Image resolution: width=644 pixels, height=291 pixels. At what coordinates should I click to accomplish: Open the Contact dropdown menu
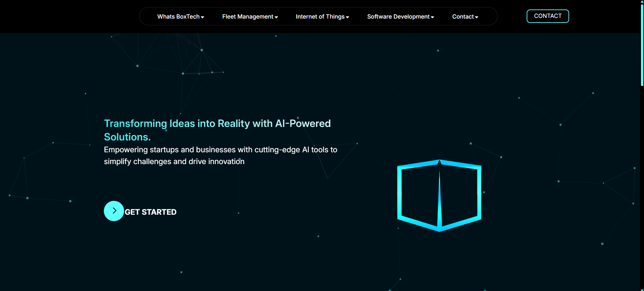pos(465,17)
